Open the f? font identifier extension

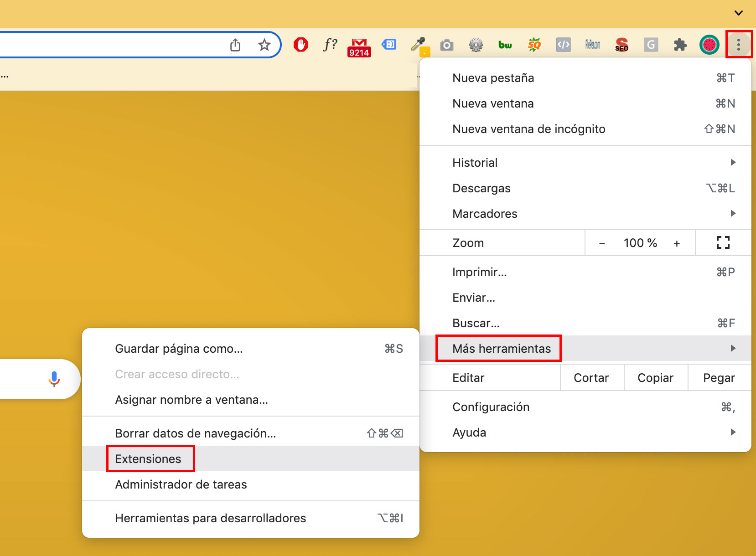[330, 45]
